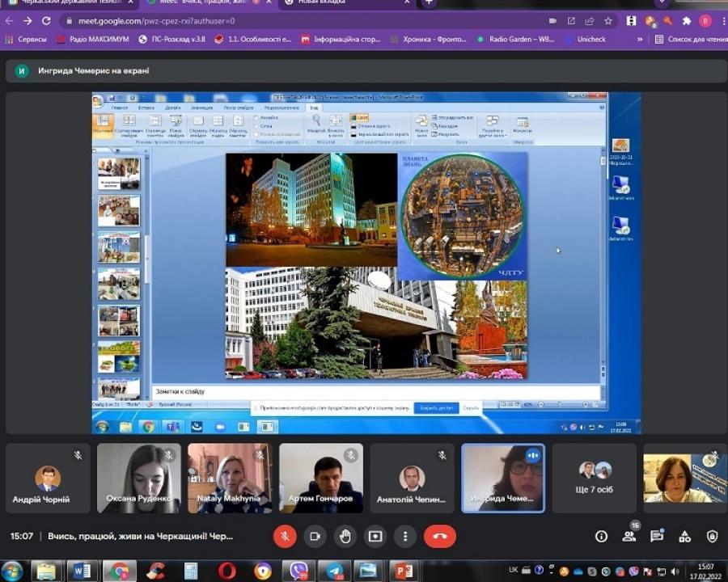This screenshot has height=582, width=728.
Task: Click 'Скрыть' on screen sharing notification bar
Action: point(470,408)
